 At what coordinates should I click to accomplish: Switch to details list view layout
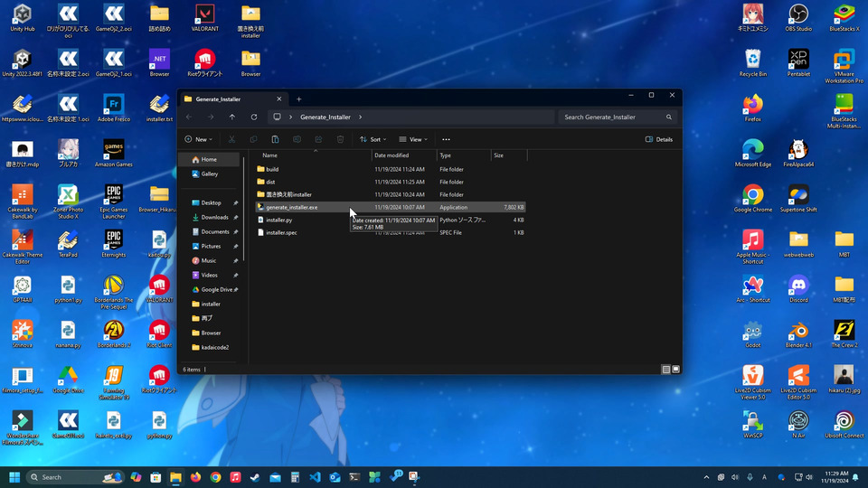[x=666, y=370]
